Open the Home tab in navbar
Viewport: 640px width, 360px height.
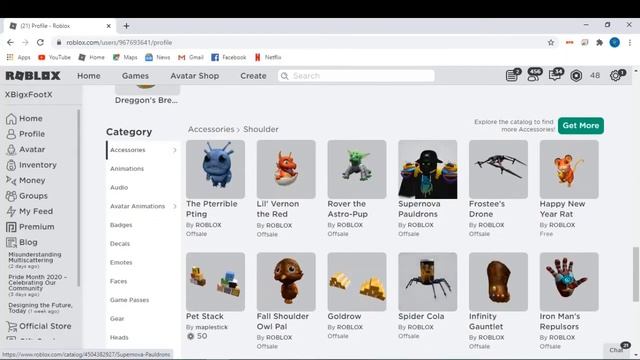(x=89, y=76)
